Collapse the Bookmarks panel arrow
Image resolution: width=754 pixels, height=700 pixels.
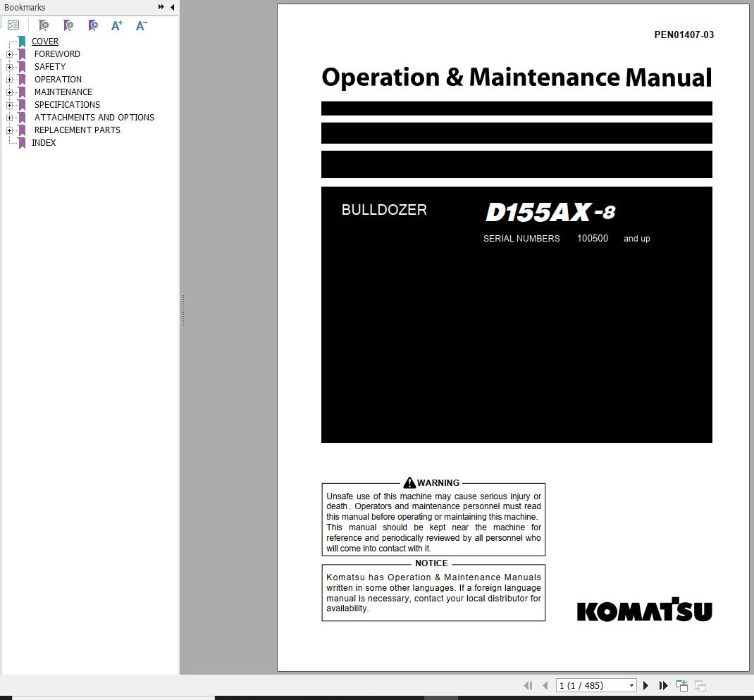tap(171, 7)
